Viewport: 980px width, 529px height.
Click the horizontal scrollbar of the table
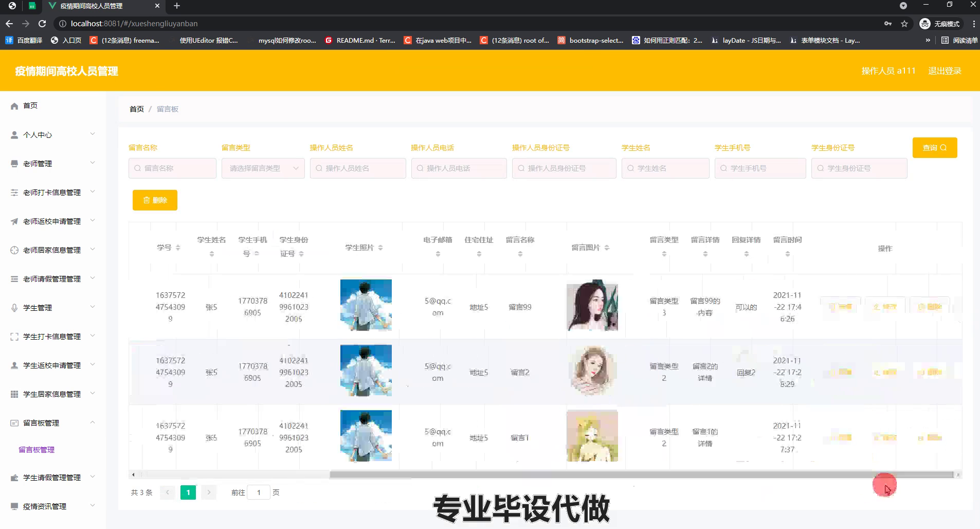[x=641, y=474]
